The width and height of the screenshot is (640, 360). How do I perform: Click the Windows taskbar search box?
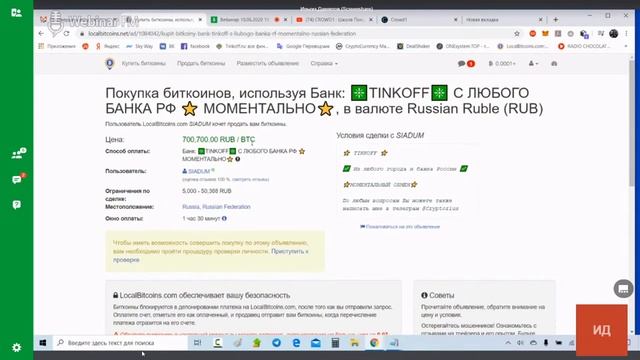120,343
